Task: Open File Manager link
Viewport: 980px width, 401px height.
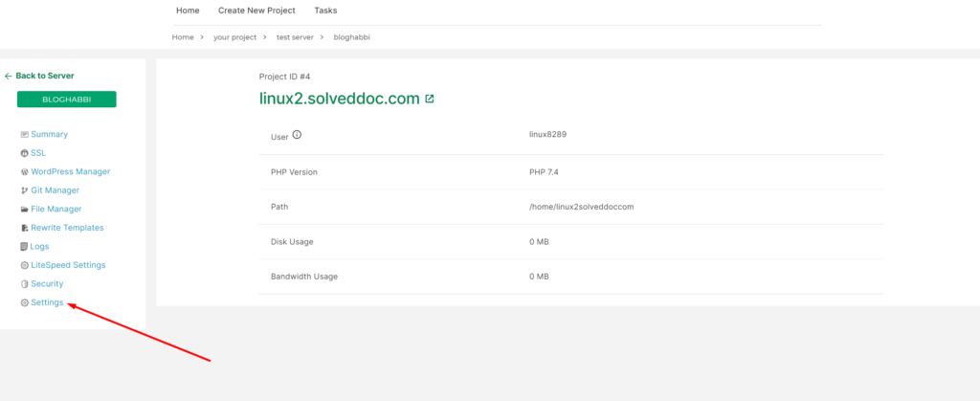Action: [x=56, y=210]
